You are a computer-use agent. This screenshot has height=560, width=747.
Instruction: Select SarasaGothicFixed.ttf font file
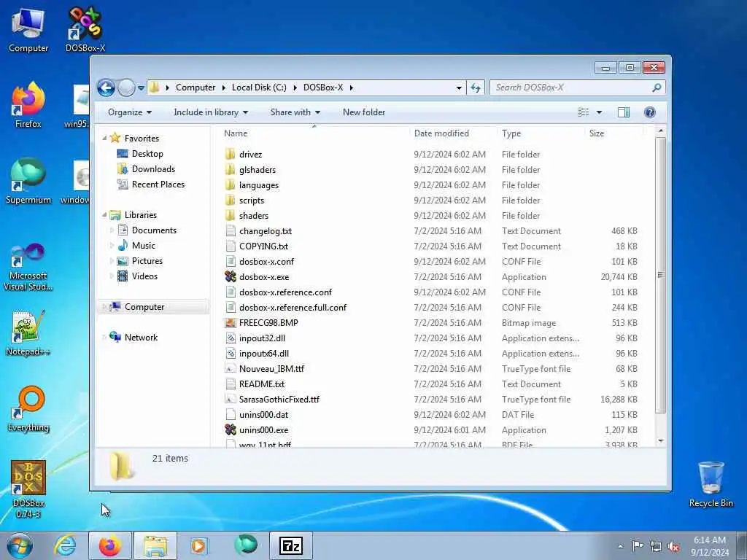pos(279,400)
